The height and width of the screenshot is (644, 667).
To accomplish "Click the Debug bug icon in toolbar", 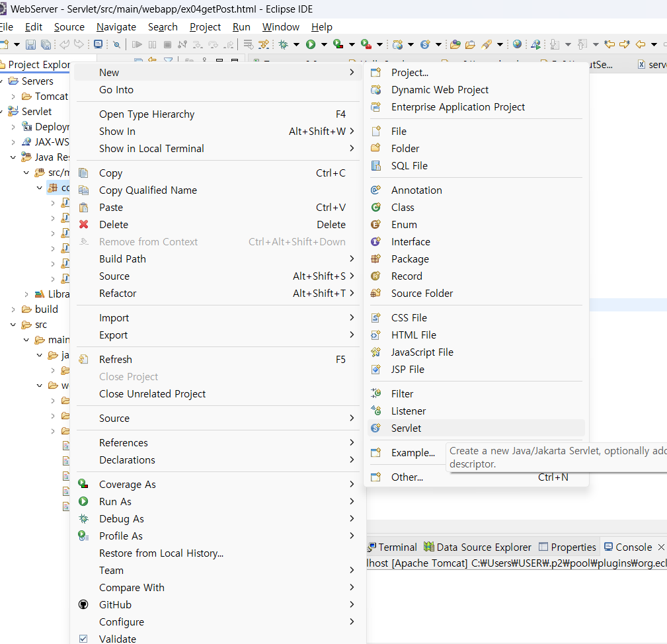I will coord(284,44).
